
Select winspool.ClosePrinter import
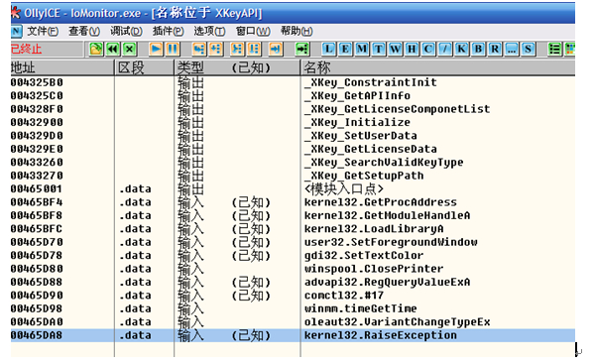(x=293, y=269)
